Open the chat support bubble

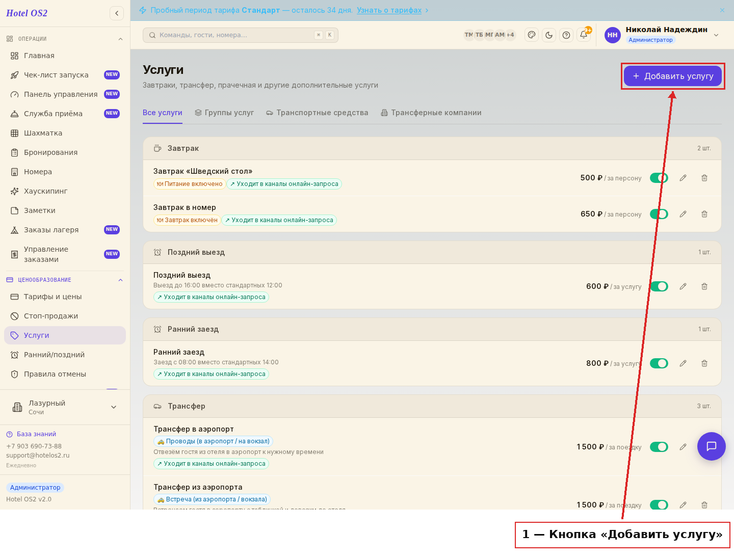coord(712,446)
